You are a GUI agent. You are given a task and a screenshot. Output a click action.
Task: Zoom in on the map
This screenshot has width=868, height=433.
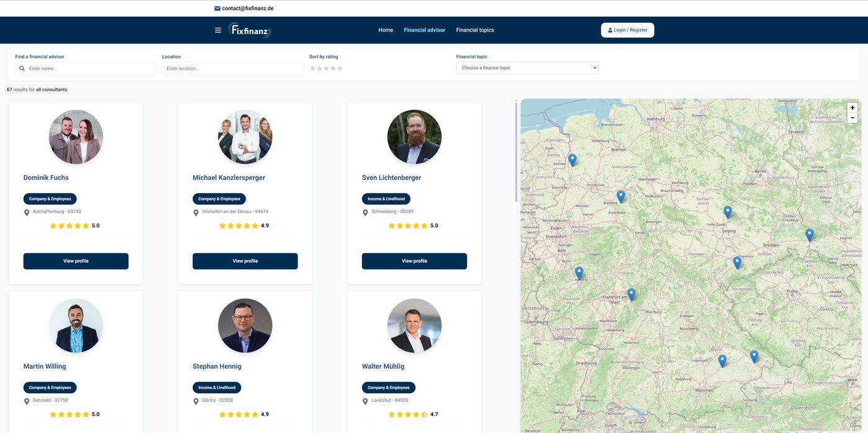click(x=852, y=108)
